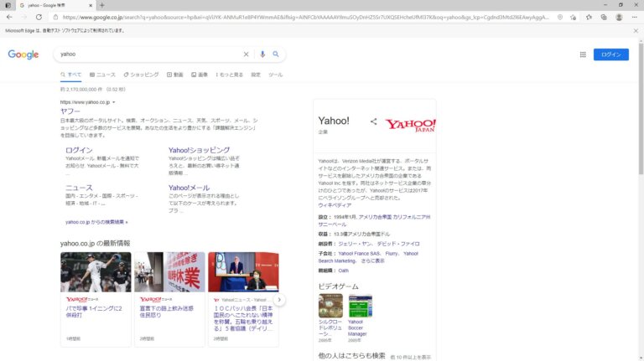
Task: Click the blue magnifier search icon
Action: point(276,54)
